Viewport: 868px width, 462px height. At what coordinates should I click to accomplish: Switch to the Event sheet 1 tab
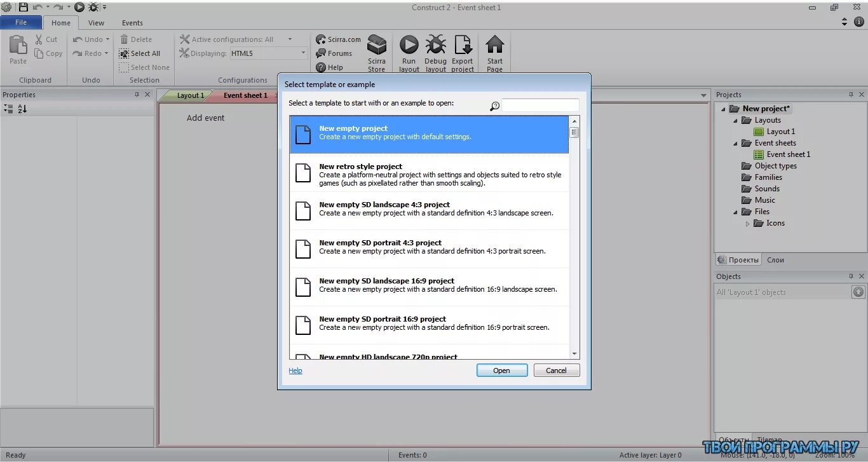[246, 95]
